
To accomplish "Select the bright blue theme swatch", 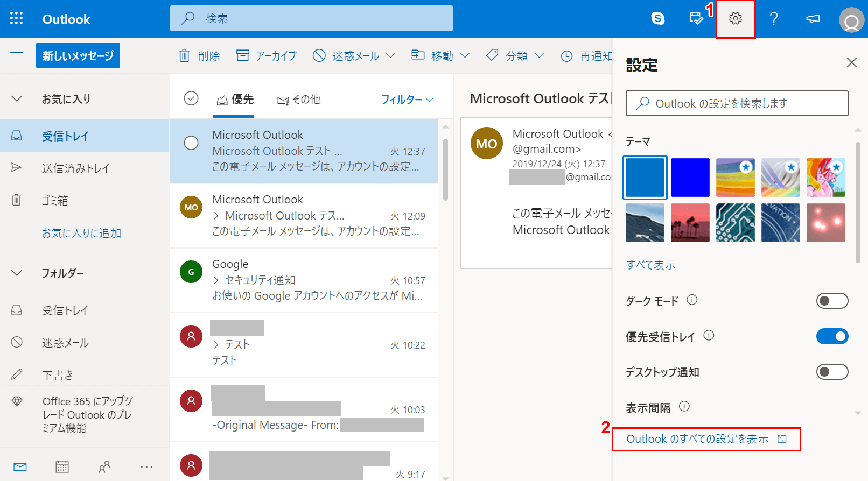I will point(690,178).
